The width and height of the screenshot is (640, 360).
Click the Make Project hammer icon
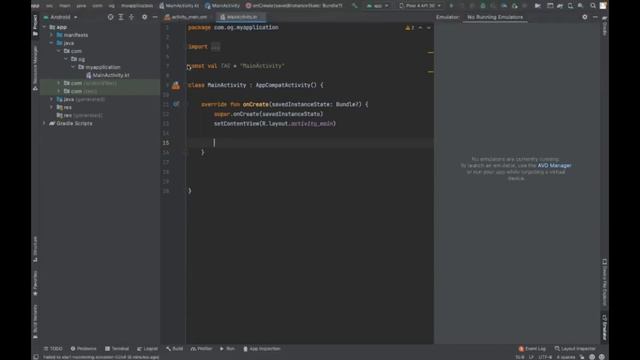pyautogui.click(x=354, y=6)
